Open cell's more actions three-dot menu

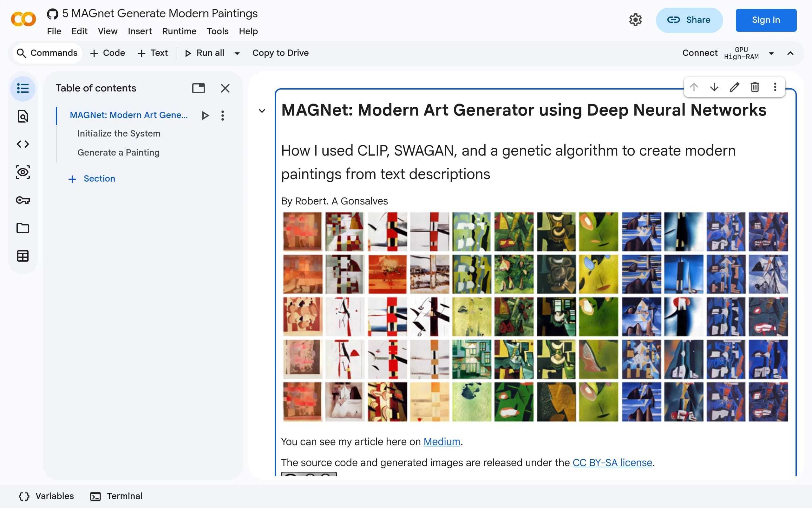tap(775, 87)
